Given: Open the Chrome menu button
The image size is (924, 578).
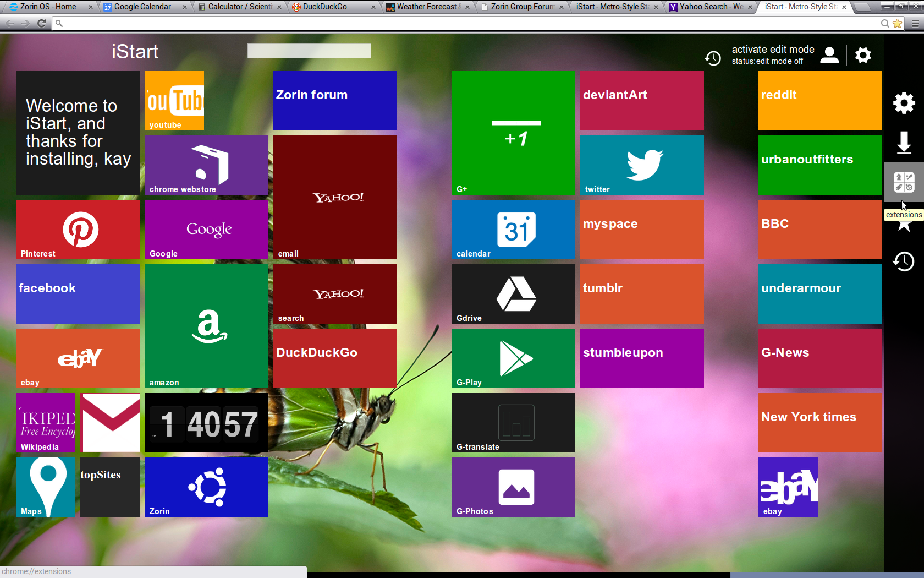Looking at the screenshot, I should (915, 23).
